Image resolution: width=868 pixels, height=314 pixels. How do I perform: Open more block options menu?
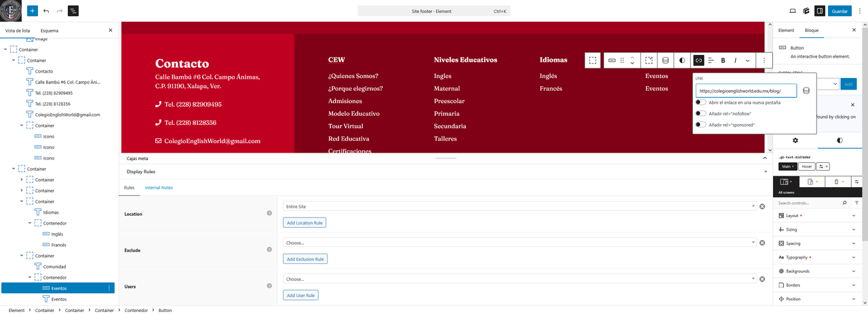(x=764, y=60)
